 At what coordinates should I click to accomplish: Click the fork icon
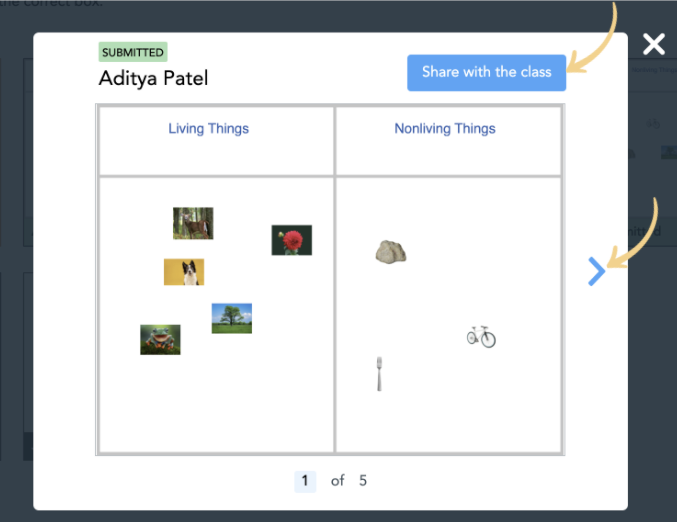379,373
